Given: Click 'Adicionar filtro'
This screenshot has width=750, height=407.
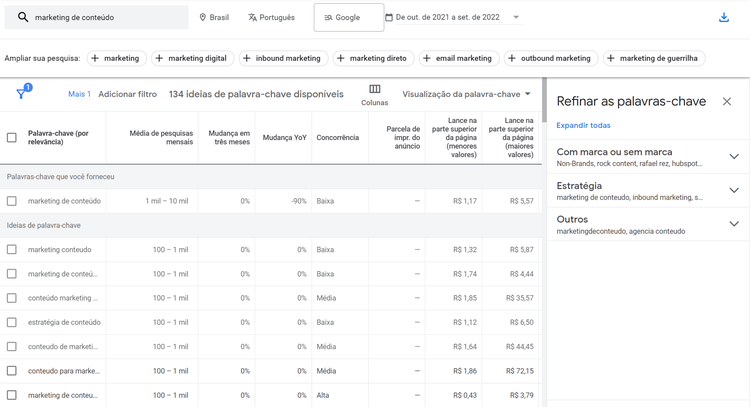Looking at the screenshot, I should point(127,94).
